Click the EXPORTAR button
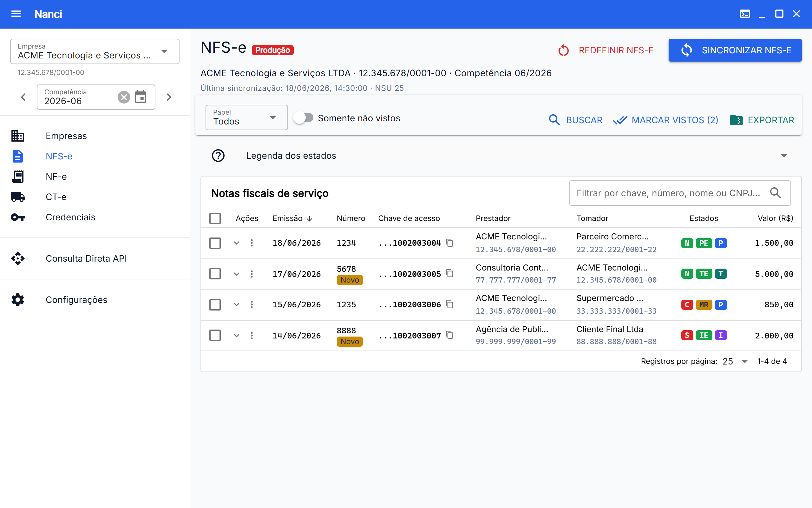 tap(762, 120)
